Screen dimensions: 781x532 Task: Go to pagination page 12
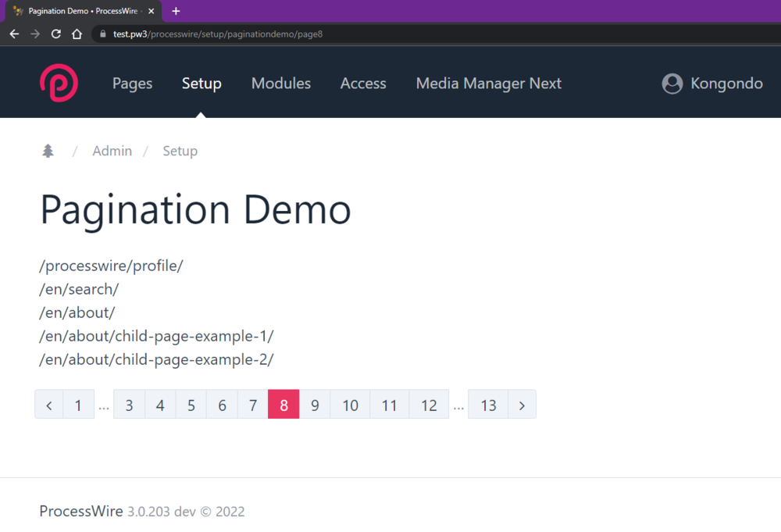[429, 405]
